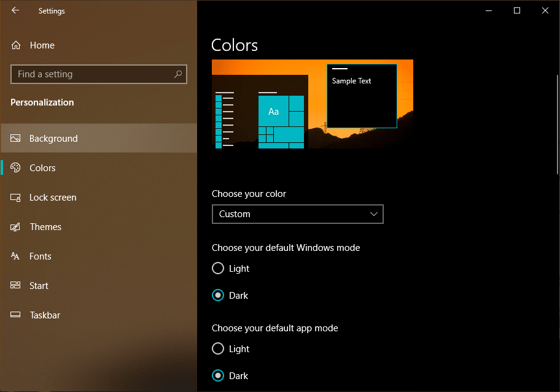Select Light for default app mode

pyautogui.click(x=218, y=349)
